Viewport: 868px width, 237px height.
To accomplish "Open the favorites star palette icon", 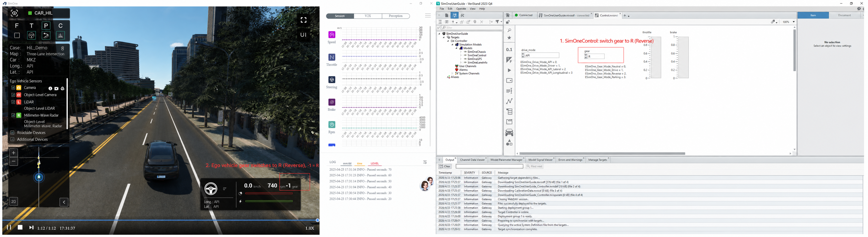I will (509, 38).
